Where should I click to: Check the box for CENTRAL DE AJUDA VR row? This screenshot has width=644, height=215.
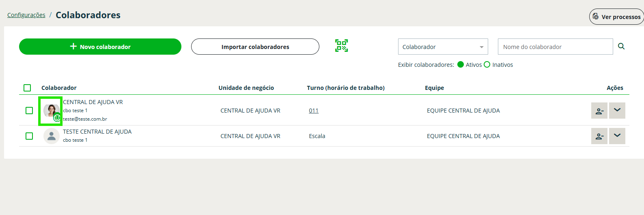(x=29, y=111)
